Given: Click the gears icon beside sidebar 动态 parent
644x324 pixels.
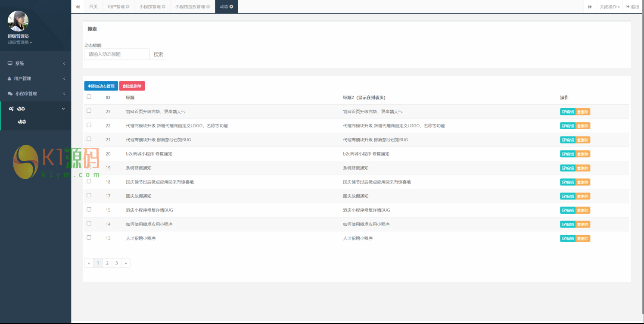Looking at the screenshot, I should tap(11, 109).
